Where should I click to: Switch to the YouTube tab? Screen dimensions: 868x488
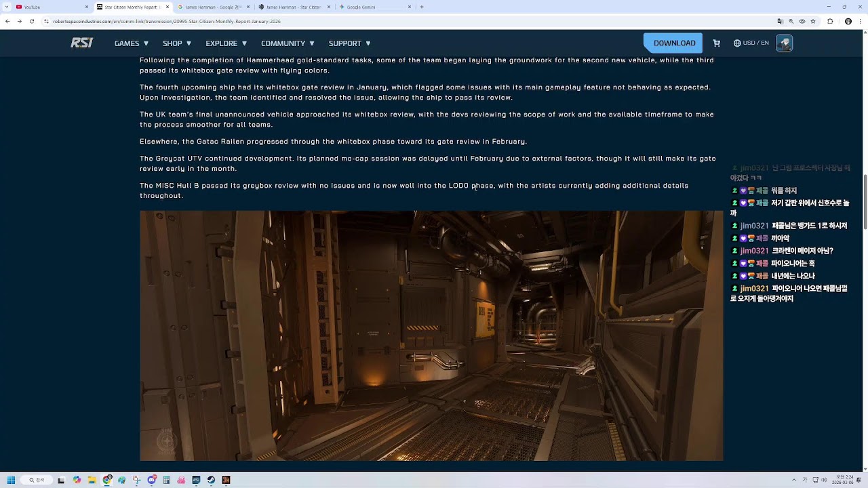[x=51, y=7]
